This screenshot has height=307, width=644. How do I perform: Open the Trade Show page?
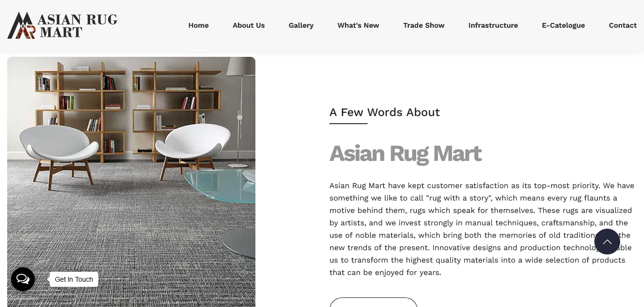click(424, 25)
